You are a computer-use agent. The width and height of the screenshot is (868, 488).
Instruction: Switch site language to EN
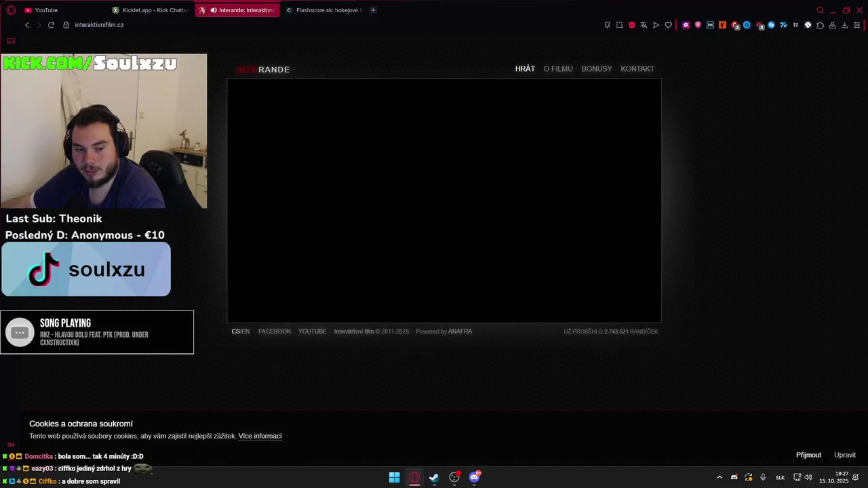tap(245, 331)
